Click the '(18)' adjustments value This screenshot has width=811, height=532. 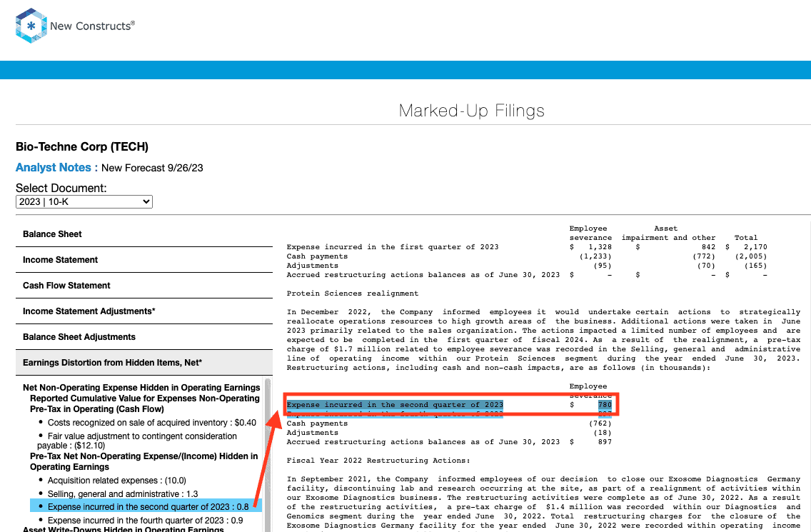point(603,433)
